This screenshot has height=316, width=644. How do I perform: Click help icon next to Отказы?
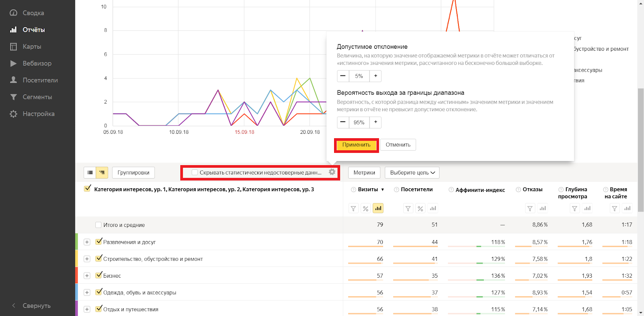tap(518, 189)
